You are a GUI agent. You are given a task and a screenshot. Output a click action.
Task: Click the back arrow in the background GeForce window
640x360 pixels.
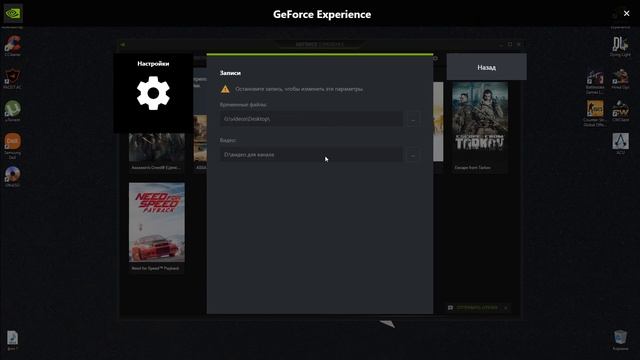point(123,44)
